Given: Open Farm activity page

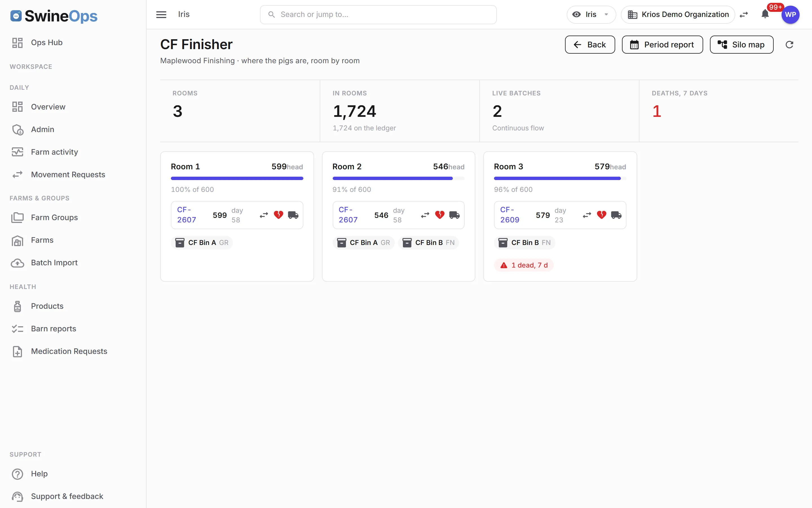Looking at the screenshot, I should point(73,152).
